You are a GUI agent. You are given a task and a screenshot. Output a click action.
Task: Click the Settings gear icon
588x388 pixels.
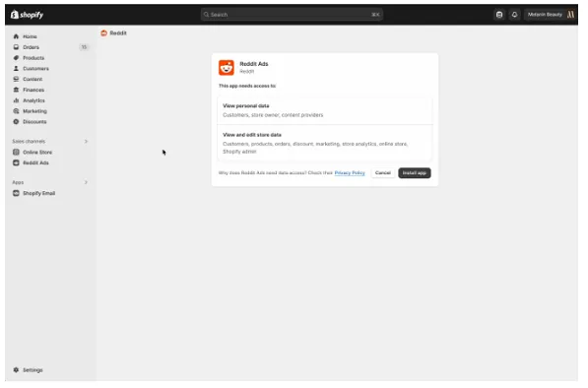coord(16,370)
